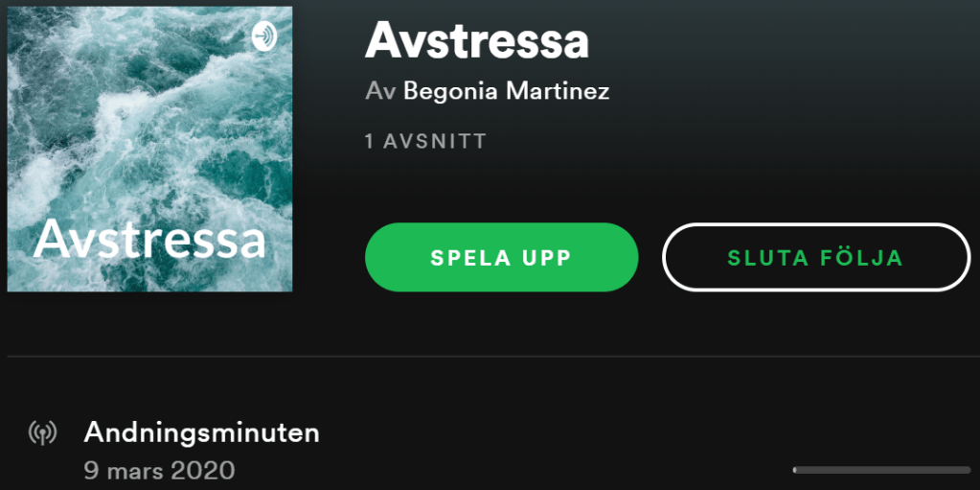Select the 9 mars 2020 episode date
Image resolution: width=980 pixels, height=490 pixels.
(159, 470)
